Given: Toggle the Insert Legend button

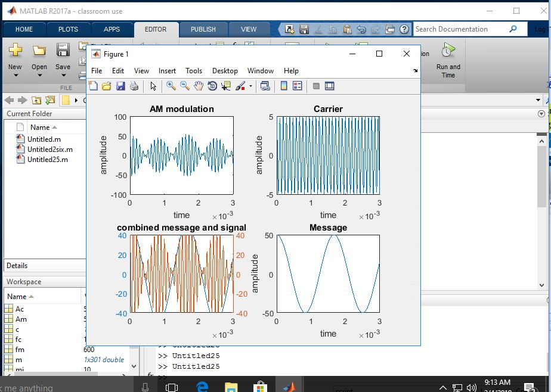Looking at the screenshot, I should (x=298, y=86).
